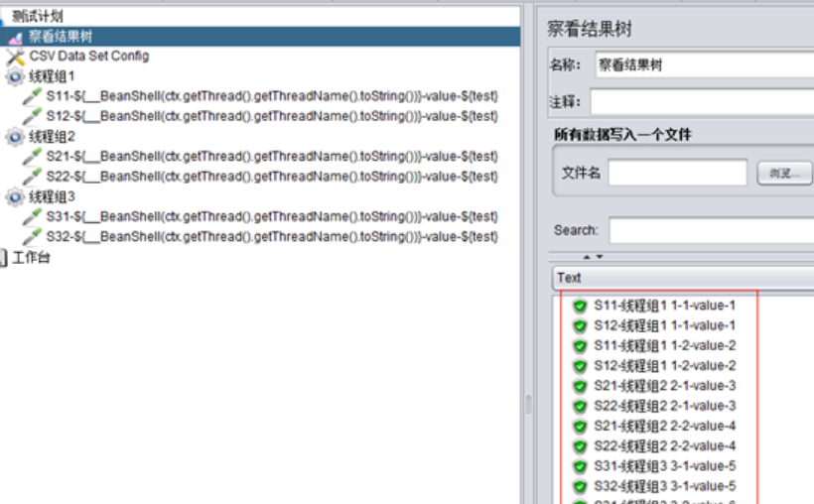
Task: Select the 测试计划 root node
Action: (37, 16)
